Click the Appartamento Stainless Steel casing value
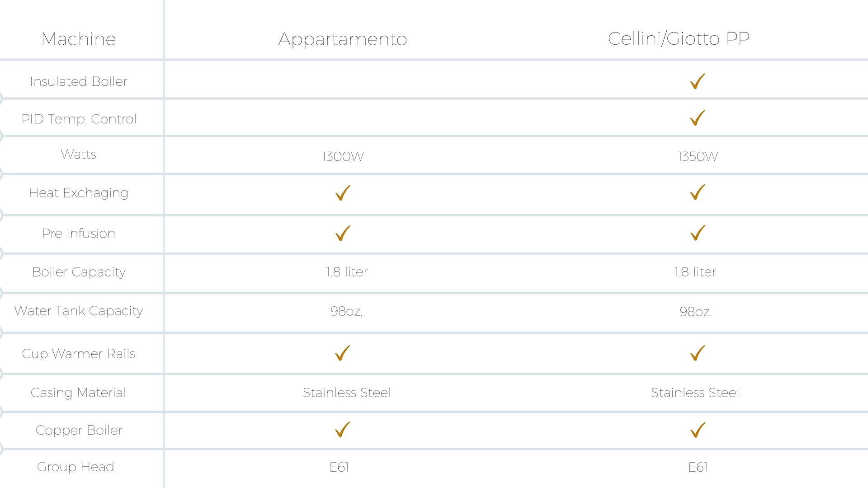868x488 pixels. 347,393
